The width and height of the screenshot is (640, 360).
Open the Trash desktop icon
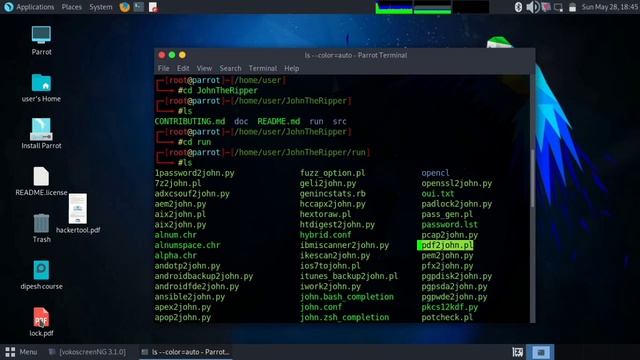click(x=41, y=228)
